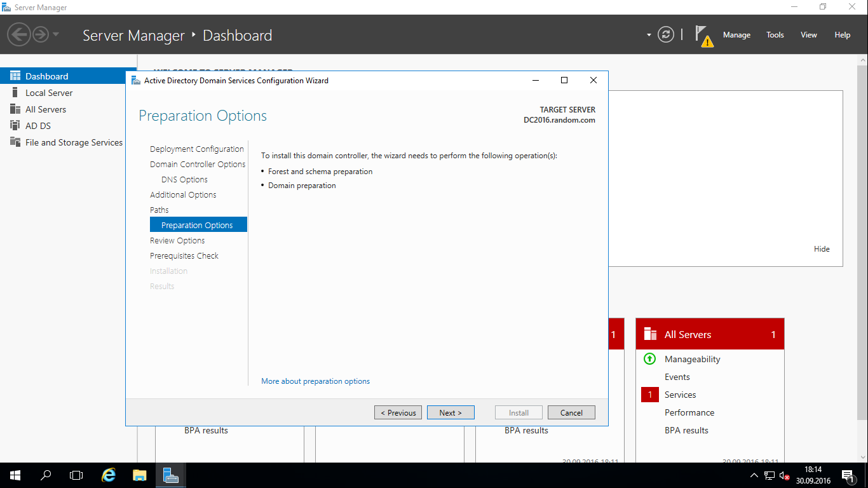This screenshot has width=868, height=488.
Task: Open taskbar search magnifier
Action: click(46, 475)
